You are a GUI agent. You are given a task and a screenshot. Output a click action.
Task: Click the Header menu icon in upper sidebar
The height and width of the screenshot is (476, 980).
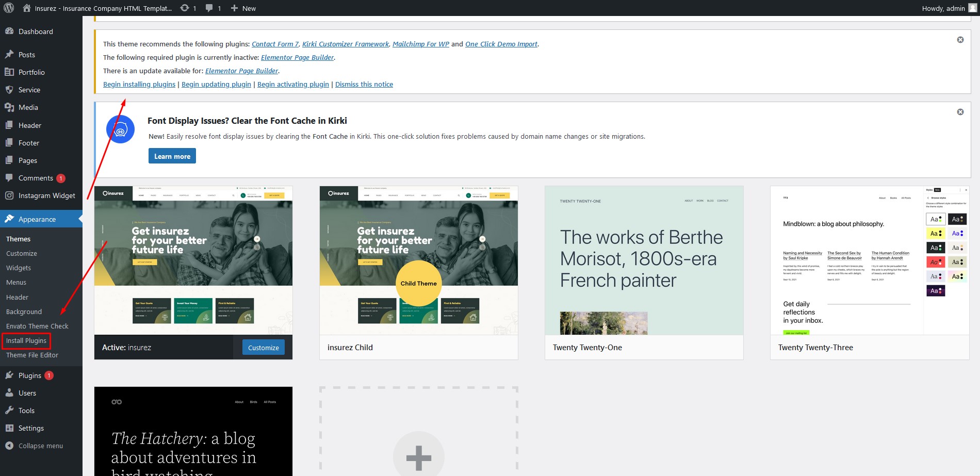(9, 125)
